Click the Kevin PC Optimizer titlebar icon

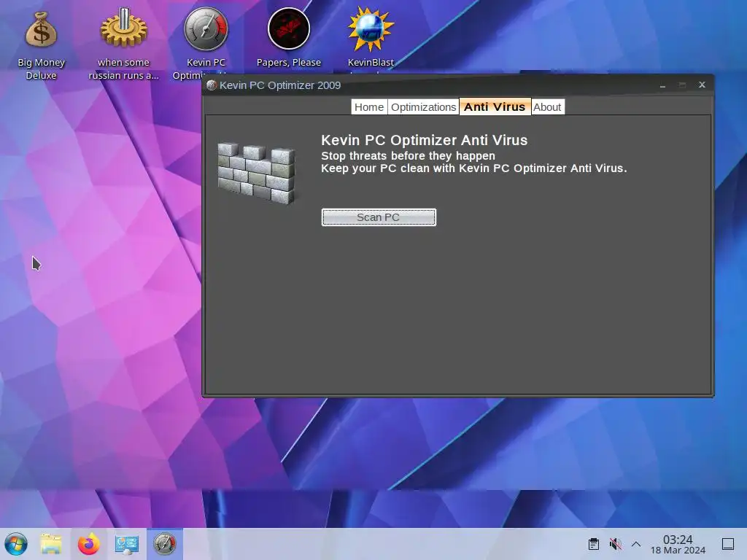[x=212, y=85]
